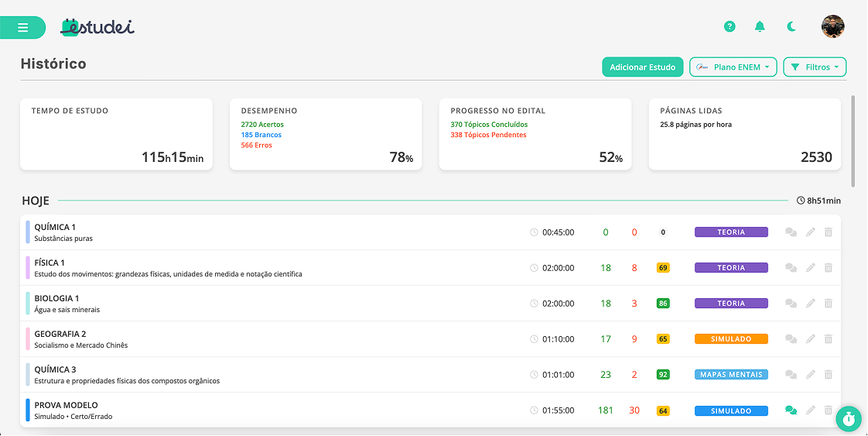This screenshot has width=868, height=436.
Task: Expand the Plano ENEM dropdown
Action: coord(733,67)
